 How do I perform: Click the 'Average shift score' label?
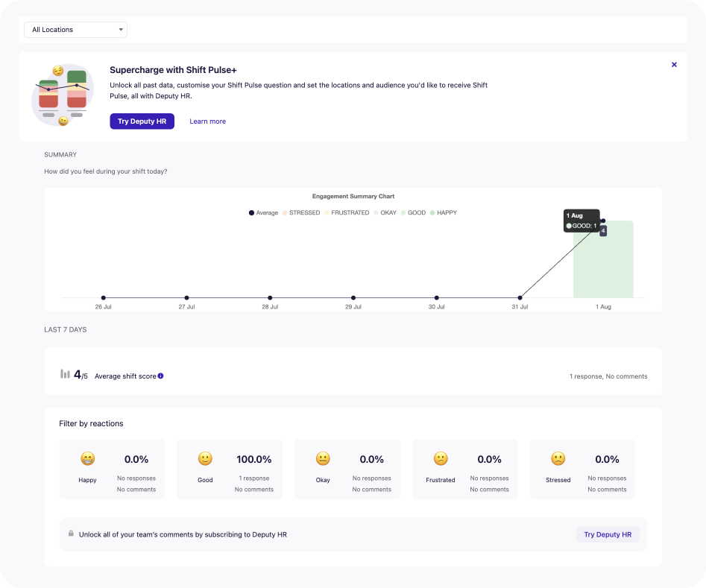click(125, 376)
